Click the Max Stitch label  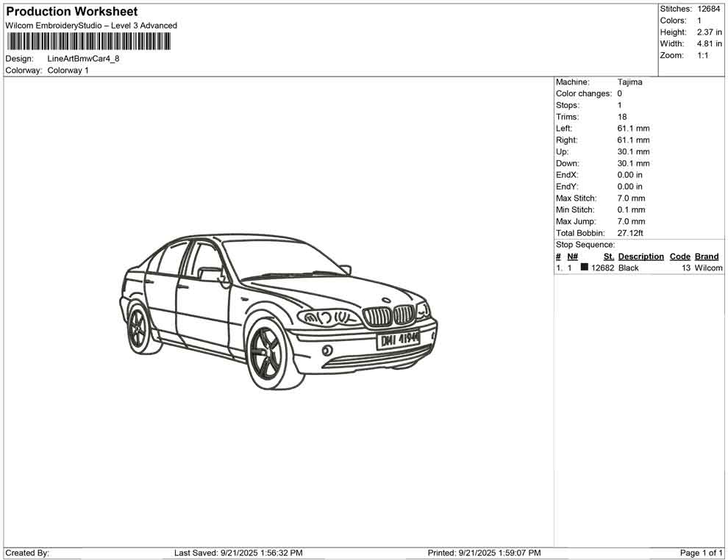(x=577, y=198)
